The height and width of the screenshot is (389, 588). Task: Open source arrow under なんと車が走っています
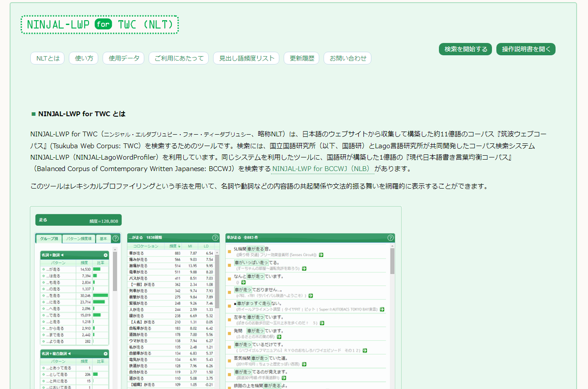[x=243, y=282]
